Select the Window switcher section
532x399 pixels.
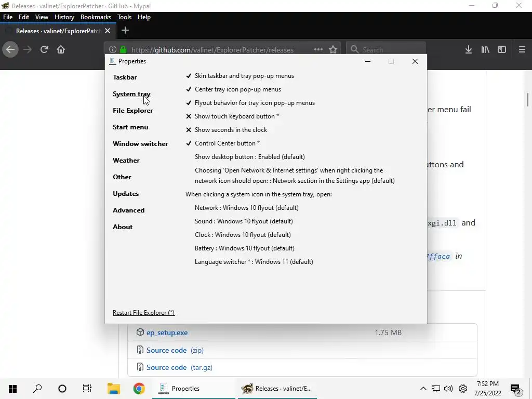pos(140,144)
